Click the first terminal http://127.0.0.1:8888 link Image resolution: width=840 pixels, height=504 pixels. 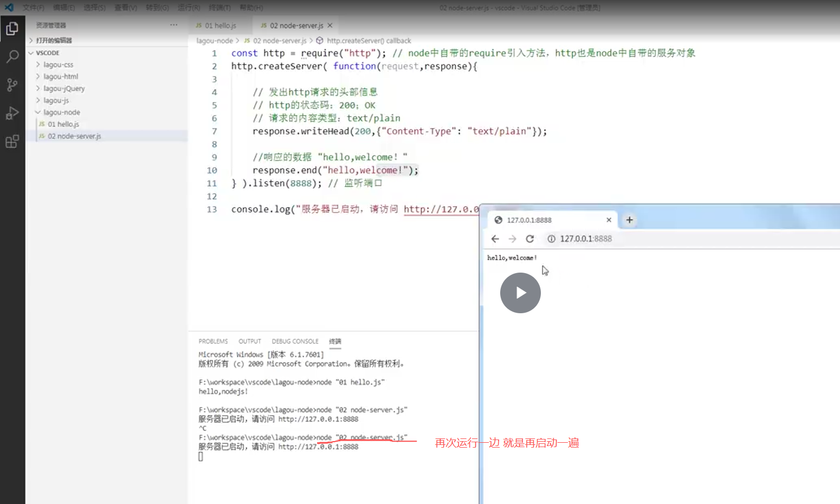click(318, 419)
